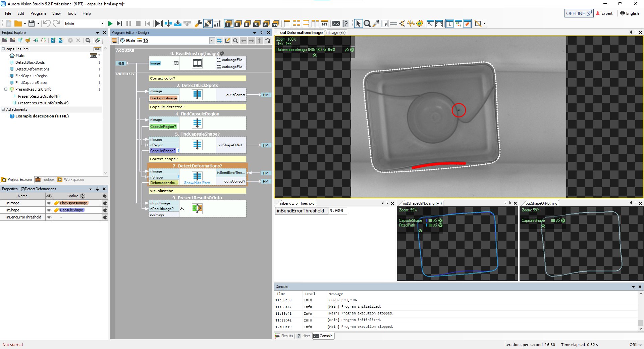Toggle visibility eye for inBendErrorThreshold property

[x=49, y=217]
